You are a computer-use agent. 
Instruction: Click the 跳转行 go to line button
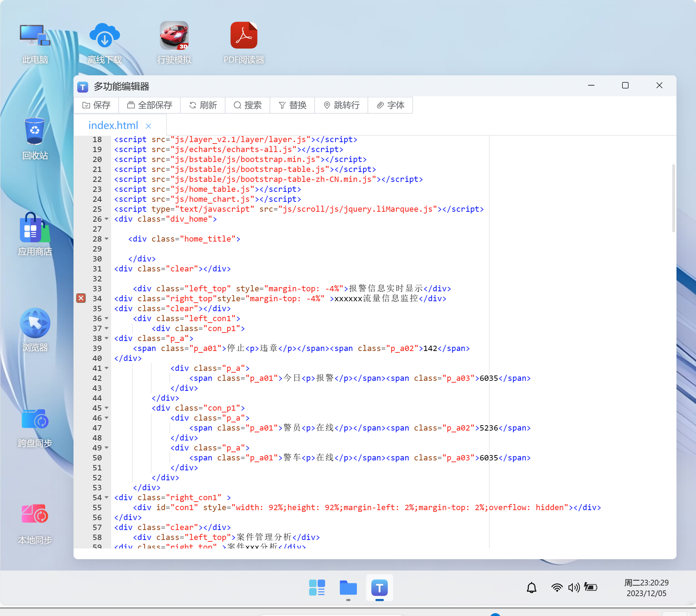pos(341,105)
